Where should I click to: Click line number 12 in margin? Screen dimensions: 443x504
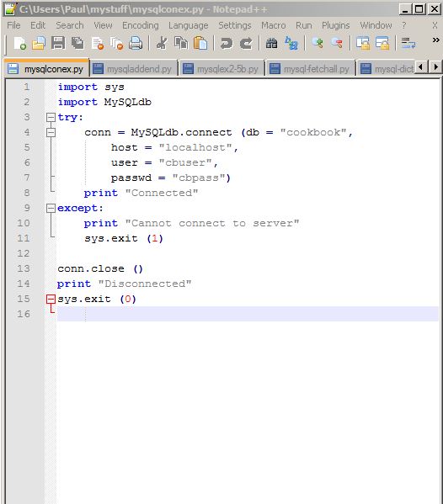click(x=24, y=253)
